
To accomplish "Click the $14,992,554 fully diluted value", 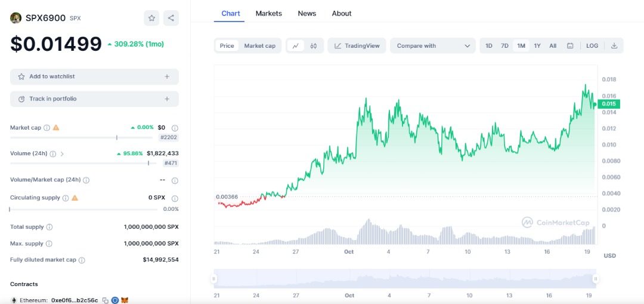I will [x=160, y=260].
